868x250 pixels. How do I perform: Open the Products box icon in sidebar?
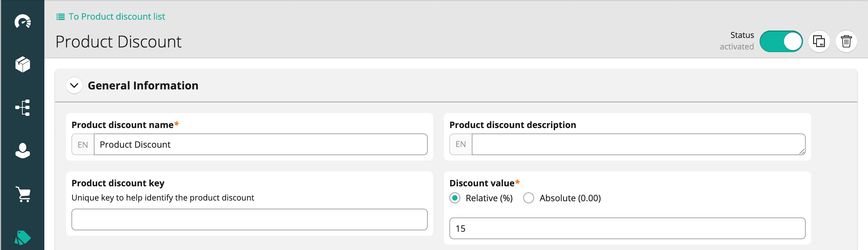[x=23, y=64]
